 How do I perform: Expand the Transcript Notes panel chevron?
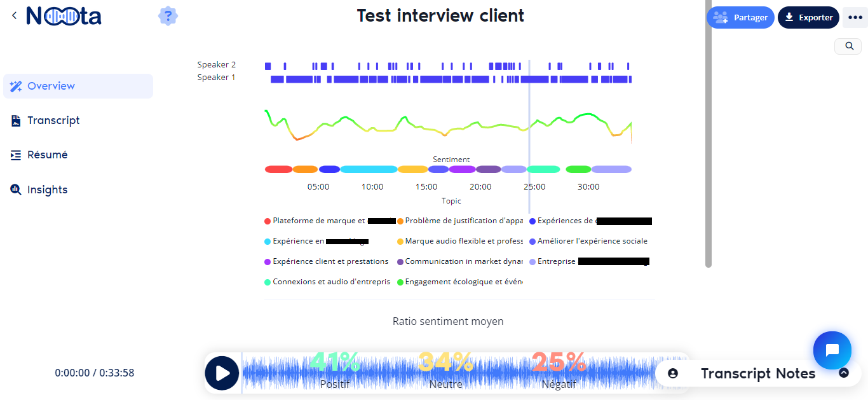pos(844,373)
